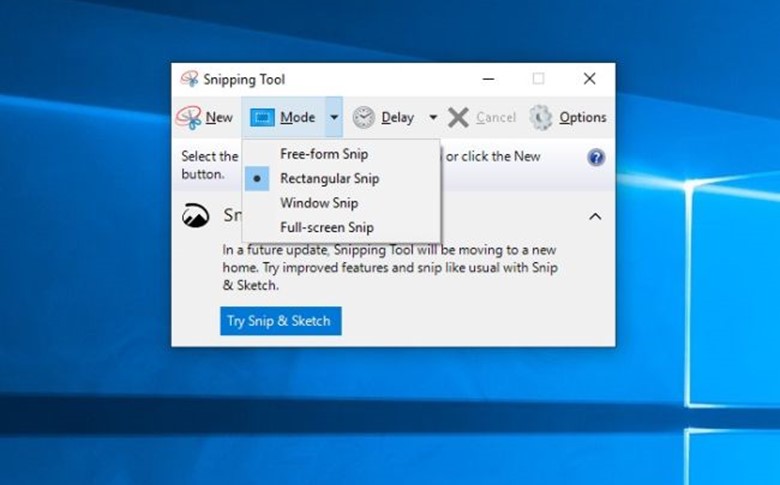Image resolution: width=780 pixels, height=485 pixels.
Task: Click the selected bullet beside Rectangular Snip
Action: (x=257, y=179)
